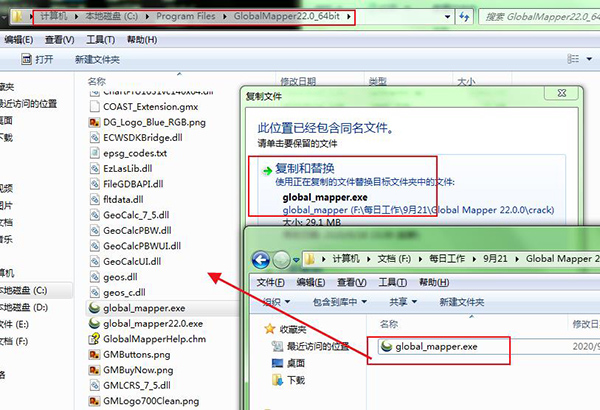Expand the arrow after 9月21 in front window path
This screenshot has height=410, width=600.
pos(517,259)
